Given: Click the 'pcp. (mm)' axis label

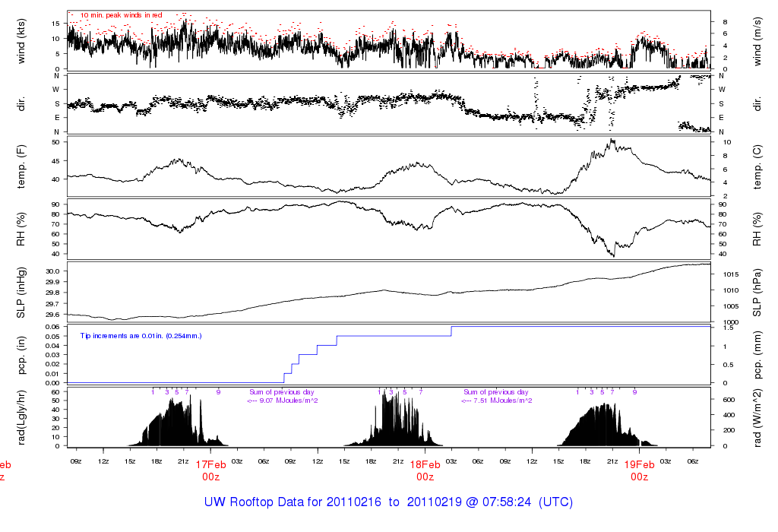Looking at the screenshot, I should click(757, 355).
